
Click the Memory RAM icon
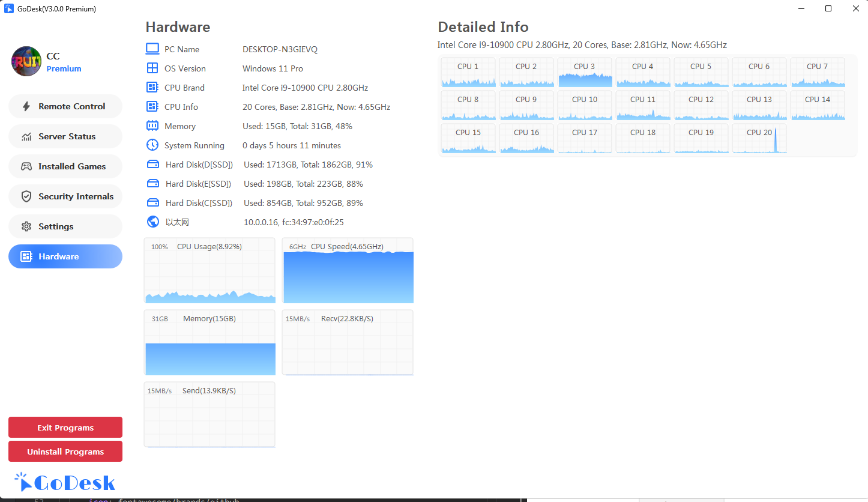pyautogui.click(x=152, y=126)
